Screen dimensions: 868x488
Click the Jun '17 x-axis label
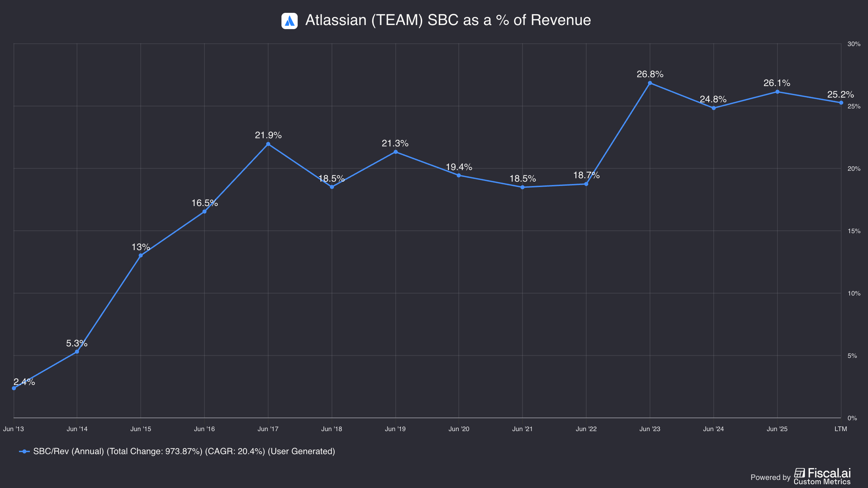(268, 429)
